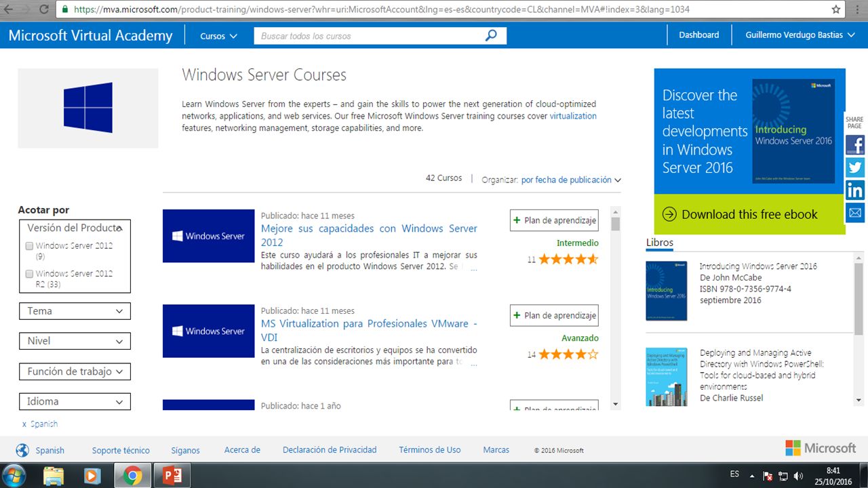Open the Cursos dropdown menu
This screenshot has height=488, width=868.
click(x=218, y=36)
